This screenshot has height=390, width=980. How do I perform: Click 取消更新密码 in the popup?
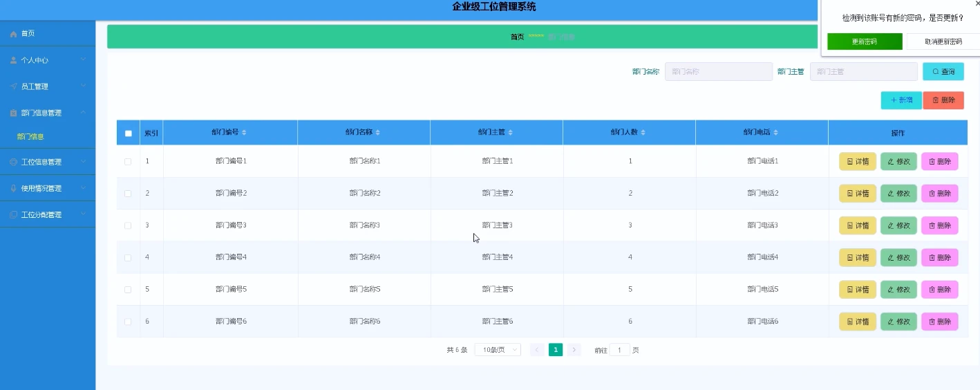click(943, 41)
